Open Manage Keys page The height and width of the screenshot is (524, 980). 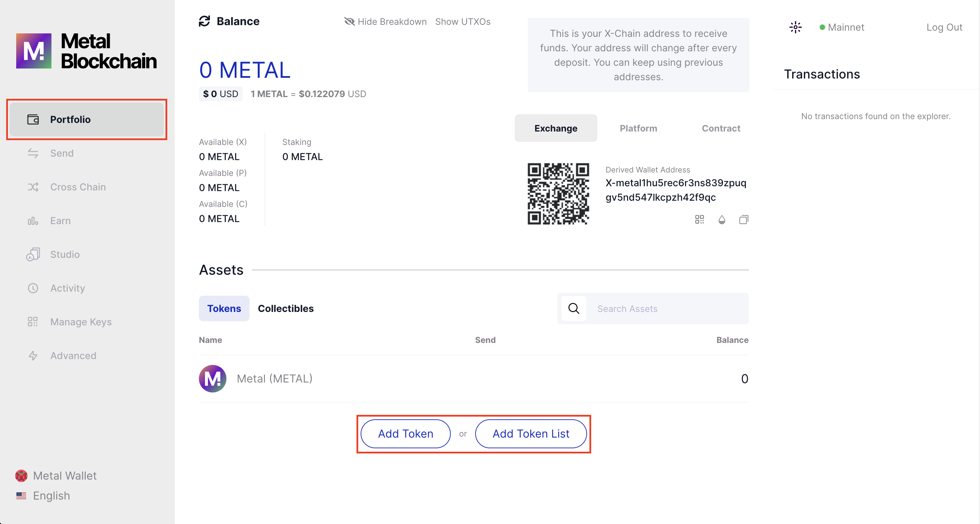pos(81,322)
